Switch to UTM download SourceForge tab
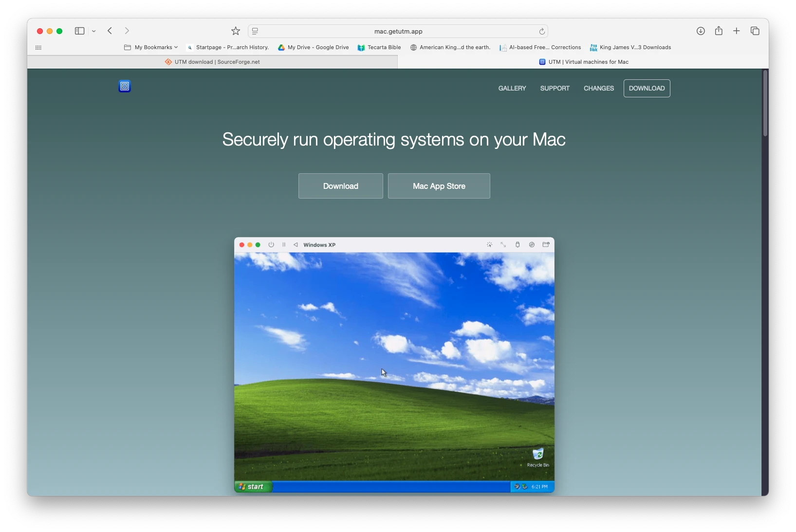Viewport: 796px width, 532px height. (x=212, y=62)
